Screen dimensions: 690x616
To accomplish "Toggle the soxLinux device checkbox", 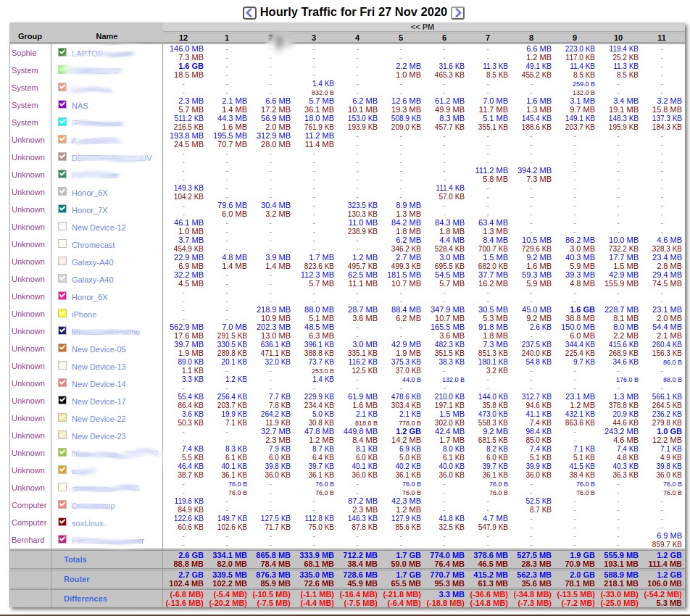I will click(x=62, y=523).
